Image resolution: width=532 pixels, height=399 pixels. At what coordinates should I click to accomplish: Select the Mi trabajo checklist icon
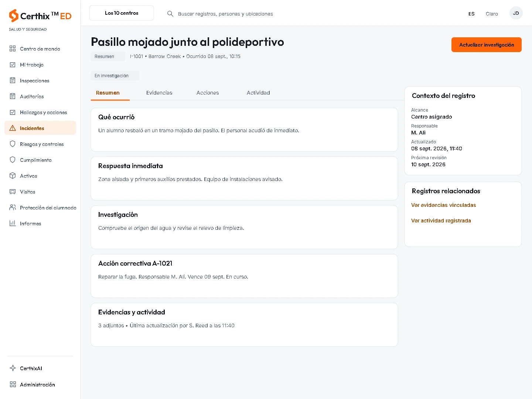[x=13, y=65]
